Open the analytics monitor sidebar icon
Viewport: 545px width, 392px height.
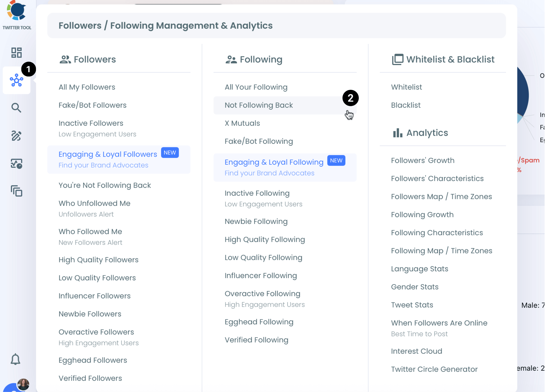click(17, 163)
